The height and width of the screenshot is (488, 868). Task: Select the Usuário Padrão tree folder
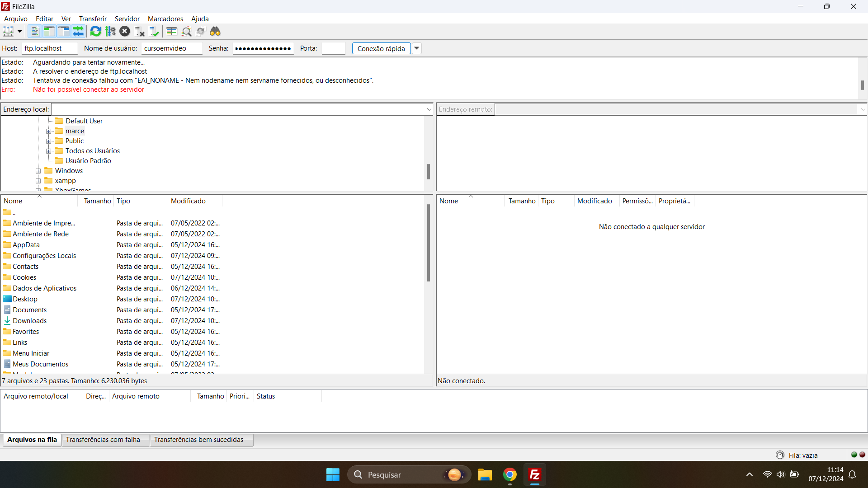click(x=88, y=161)
